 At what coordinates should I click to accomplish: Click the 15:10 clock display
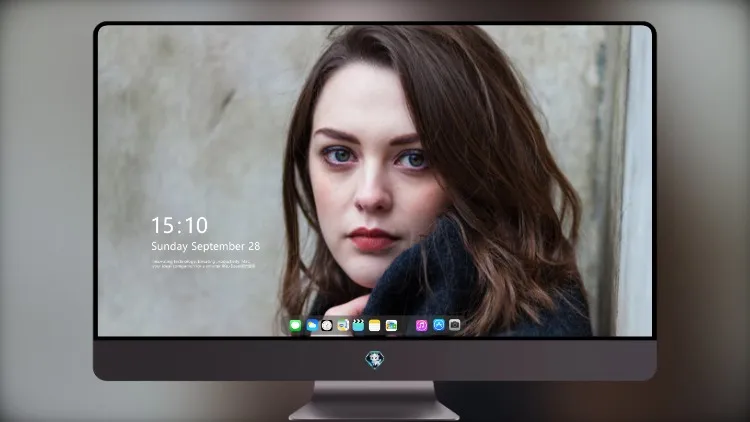(x=179, y=225)
